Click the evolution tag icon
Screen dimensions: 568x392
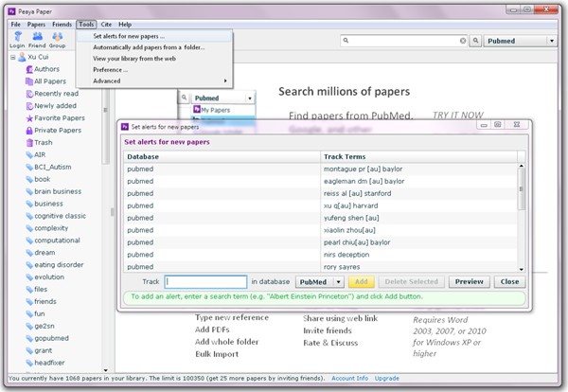click(x=29, y=277)
